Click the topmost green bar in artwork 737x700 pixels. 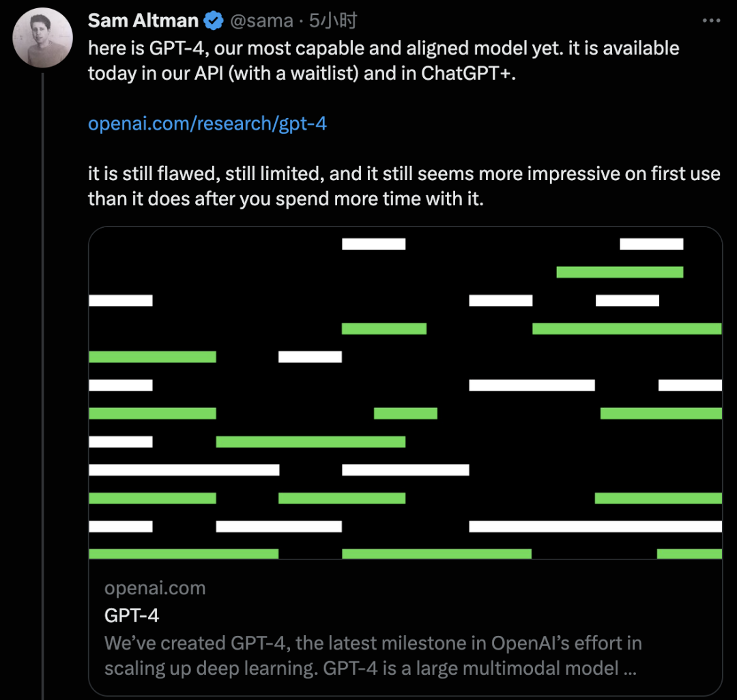(620, 272)
